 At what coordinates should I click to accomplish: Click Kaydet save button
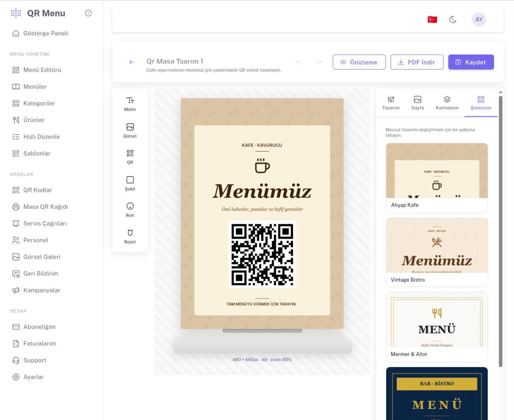(471, 62)
